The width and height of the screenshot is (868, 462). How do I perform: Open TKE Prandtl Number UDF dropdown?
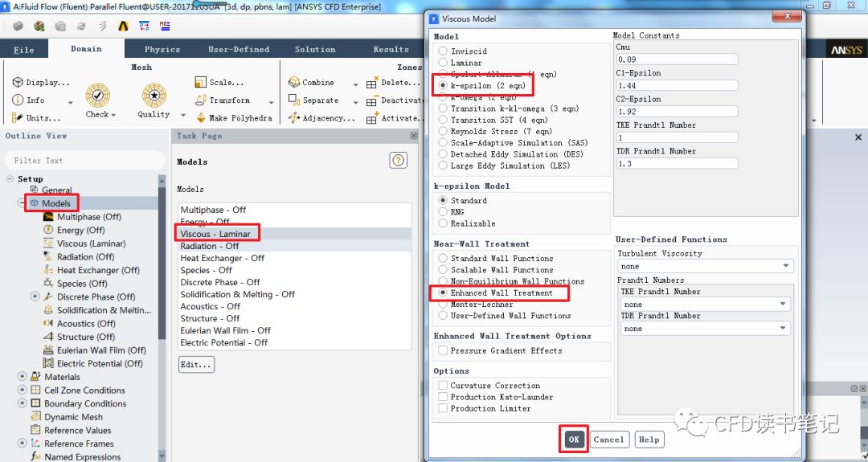[706, 304]
